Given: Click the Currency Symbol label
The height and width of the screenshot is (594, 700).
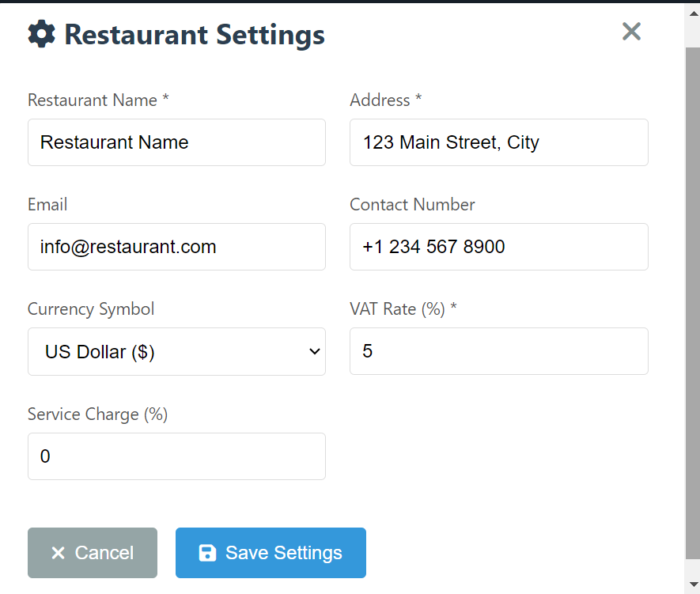Looking at the screenshot, I should click(x=91, y=309).
